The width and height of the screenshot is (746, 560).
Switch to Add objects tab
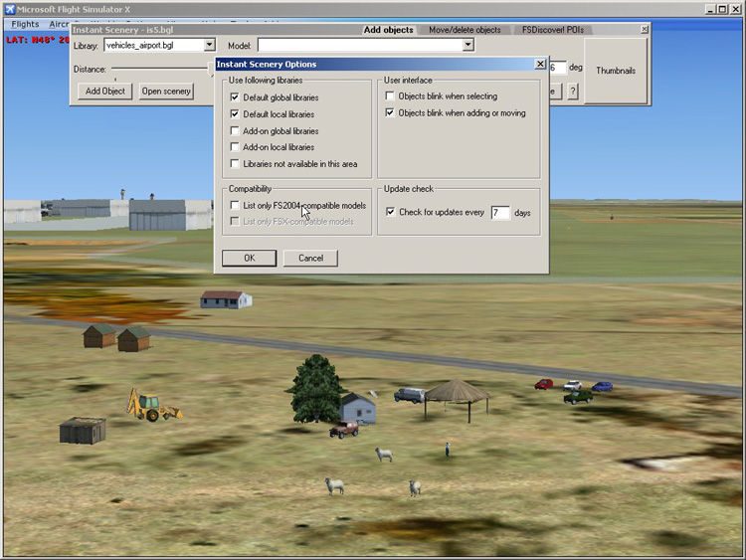388,30
